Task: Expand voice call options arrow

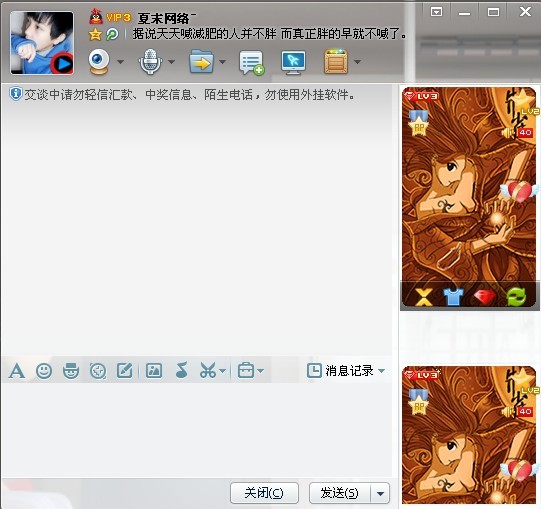Action: pos(171,62)
